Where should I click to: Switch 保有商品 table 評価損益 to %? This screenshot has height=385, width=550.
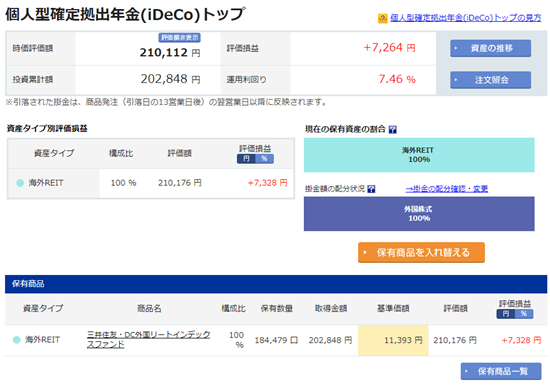tap(524, 314)
